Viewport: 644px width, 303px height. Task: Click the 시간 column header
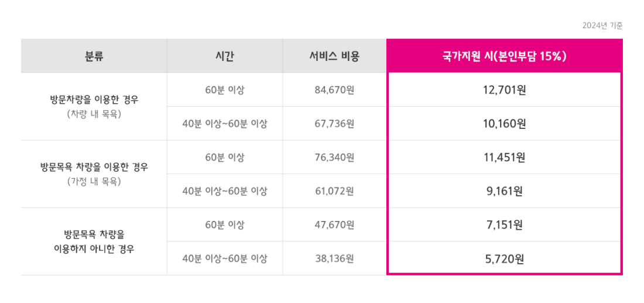[x=225, y=56]
